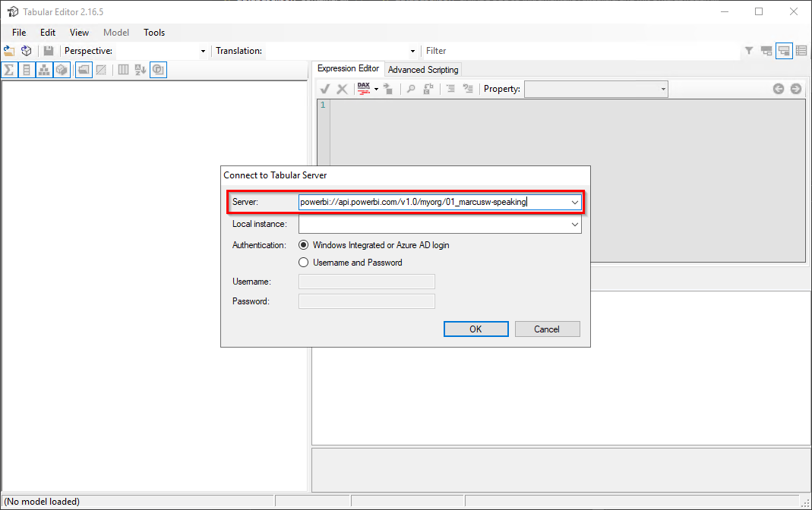
Task: Open model from file folder icon
Action: pyautogui.click(x=9, y=51)
